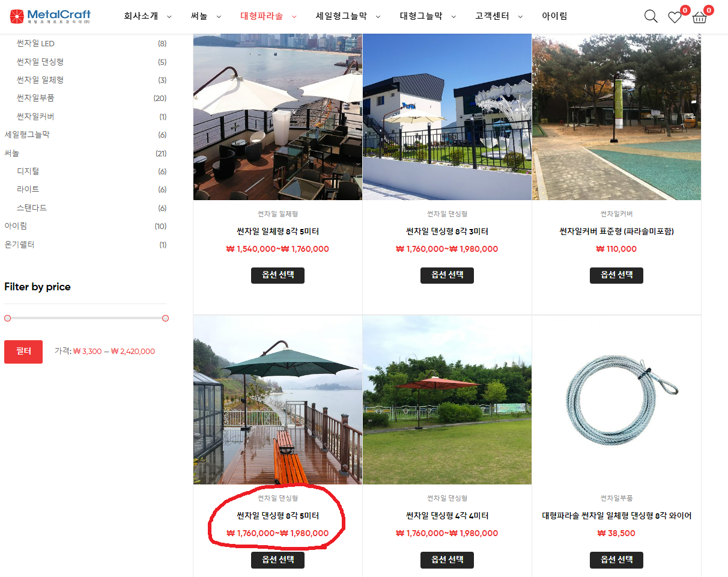Open the search magnifier icon
This screenshot has height=577, width=728.
click(651, 16)
